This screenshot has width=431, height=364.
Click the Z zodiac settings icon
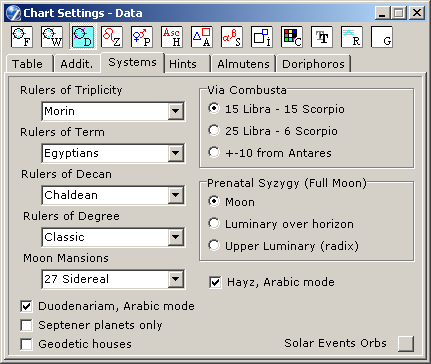tap(112, 37)
